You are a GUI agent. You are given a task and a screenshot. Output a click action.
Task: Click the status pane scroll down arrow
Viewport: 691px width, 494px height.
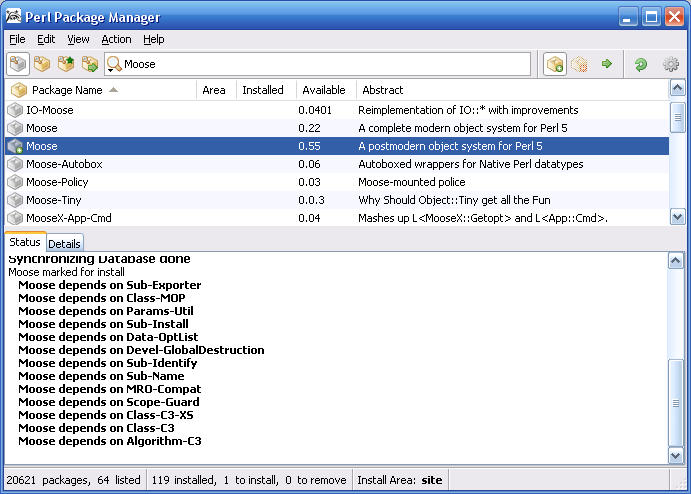pyautogui.click(x=676, y=455)
